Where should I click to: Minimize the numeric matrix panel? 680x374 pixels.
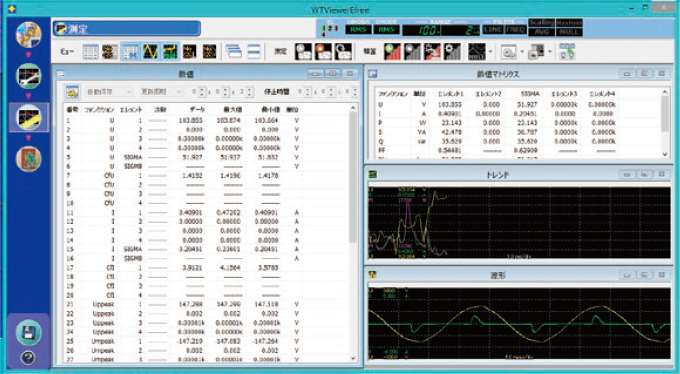click(x=627, y=74)
